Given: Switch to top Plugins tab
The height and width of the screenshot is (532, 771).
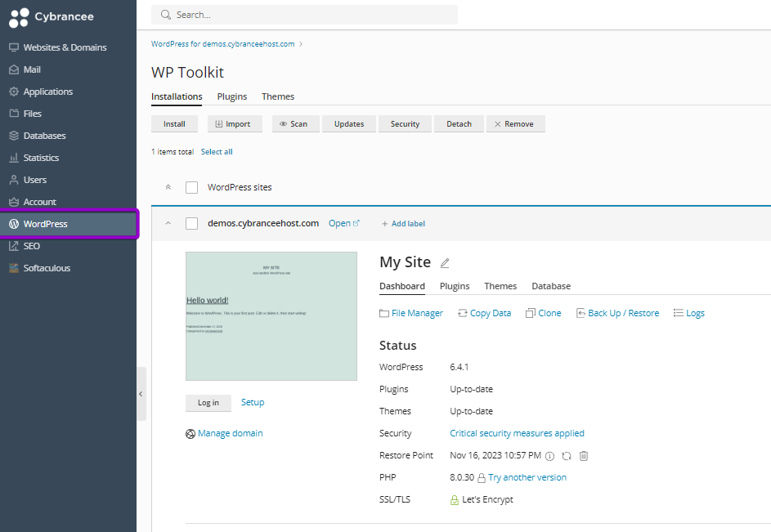Looking at the screenshot, I should [x=232, y=96].
